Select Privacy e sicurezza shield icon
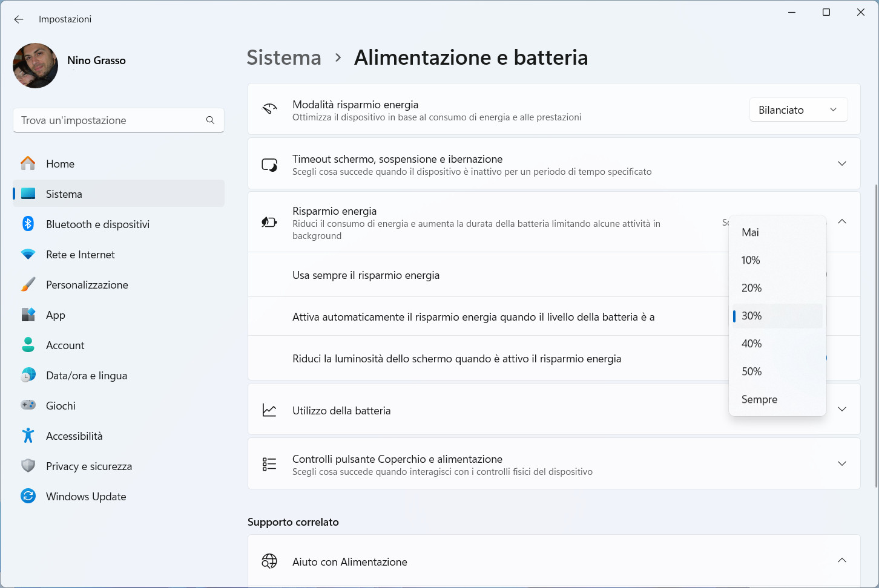879x588 pixels. pos(28,466)
